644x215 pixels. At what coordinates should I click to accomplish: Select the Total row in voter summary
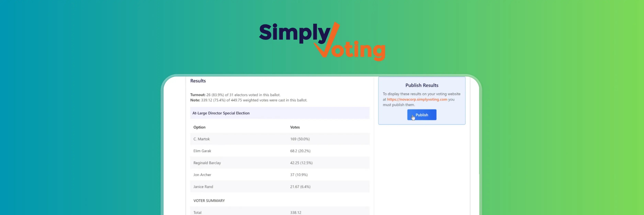(x=197, y=212)
